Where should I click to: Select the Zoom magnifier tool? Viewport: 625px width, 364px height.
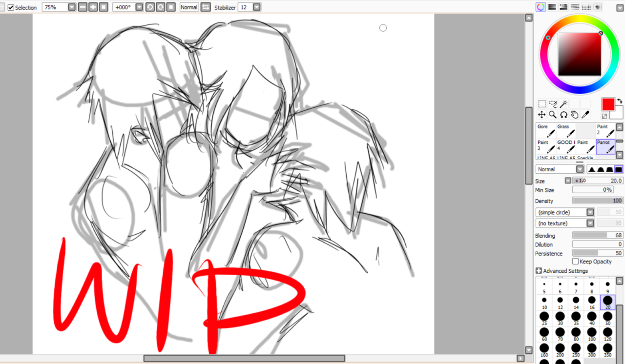click(x=553, y=115)
